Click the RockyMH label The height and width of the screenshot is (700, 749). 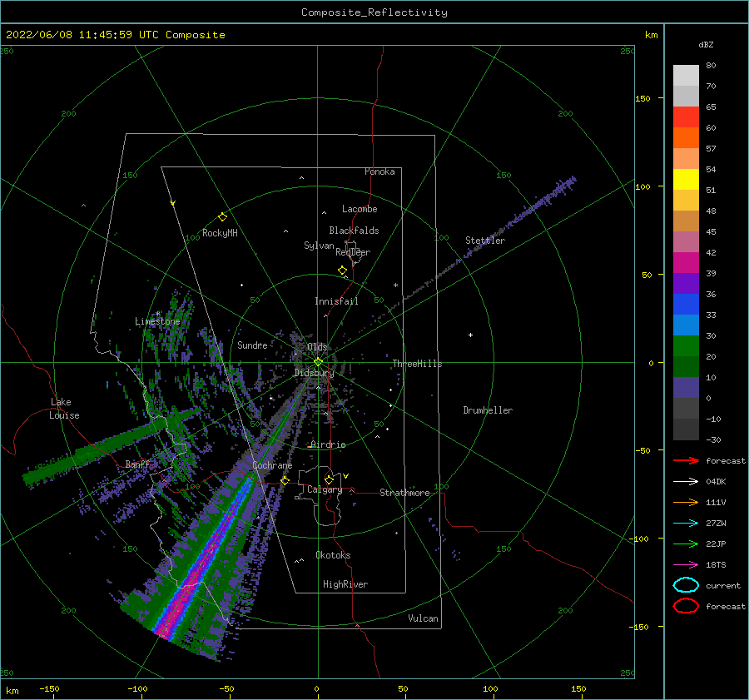[220, 233]
